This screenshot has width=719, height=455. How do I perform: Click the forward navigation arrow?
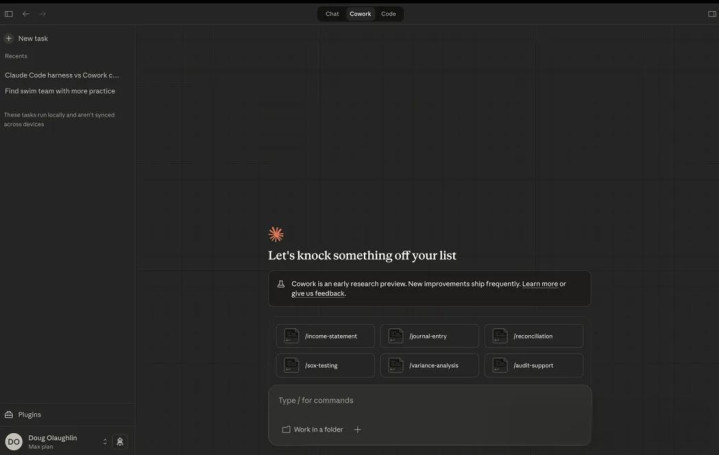coord(42,14)
